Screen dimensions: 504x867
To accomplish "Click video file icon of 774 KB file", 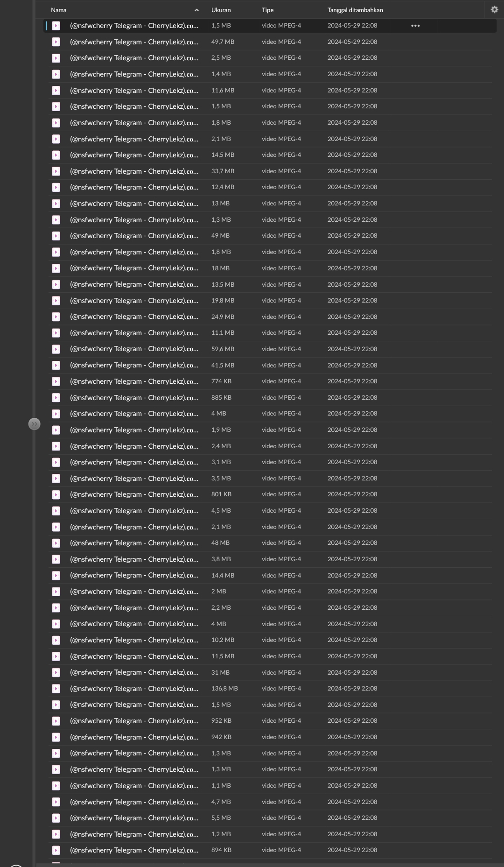I will pos(56,381).
